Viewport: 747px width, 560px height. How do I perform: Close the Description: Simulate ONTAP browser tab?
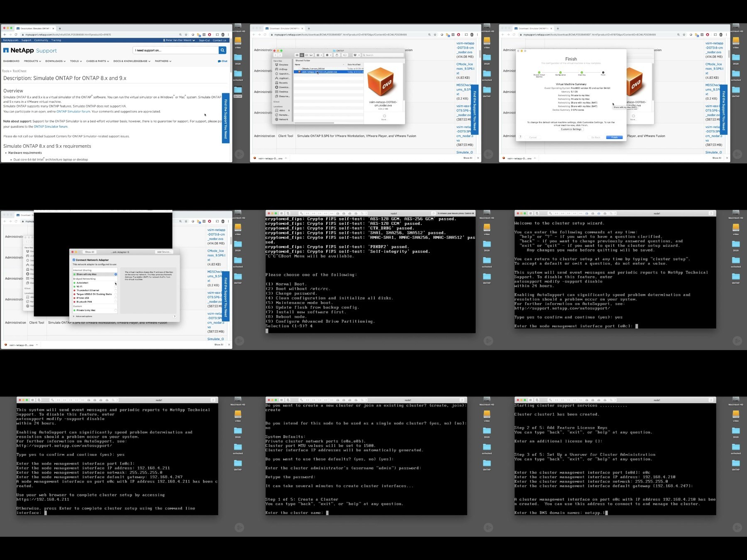tap(54, 29)
